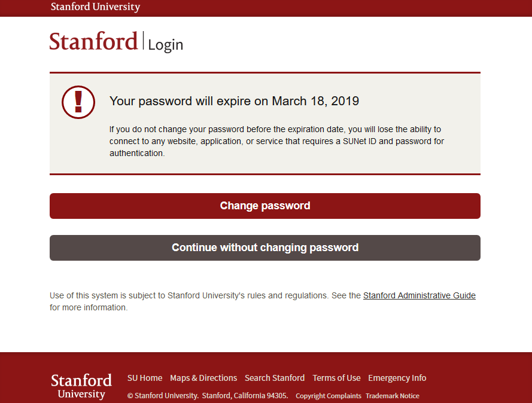Screen dimensions: 532x403
Task: Open Maps & Directions footer link
Action: [203, 378]
